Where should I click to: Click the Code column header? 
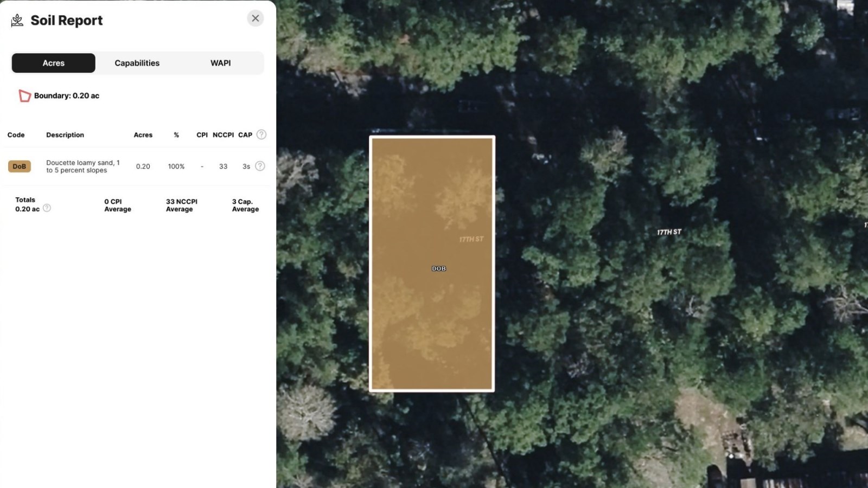[16, 135]
